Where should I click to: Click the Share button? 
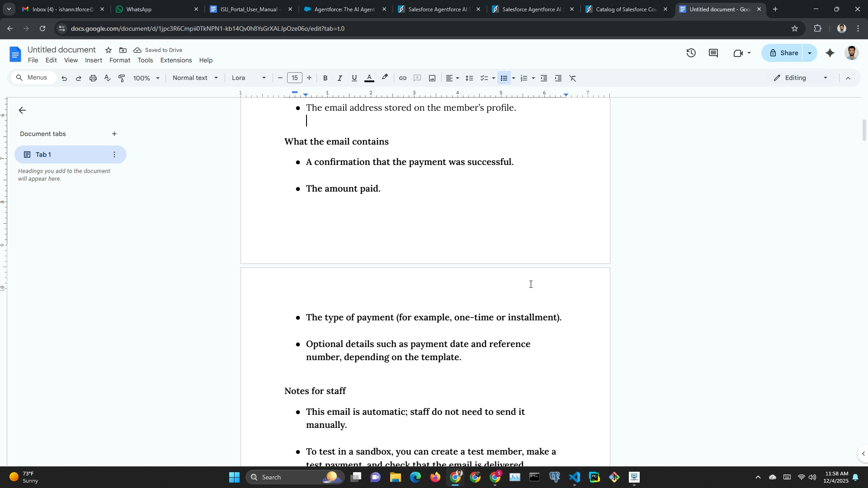(783, 53)
